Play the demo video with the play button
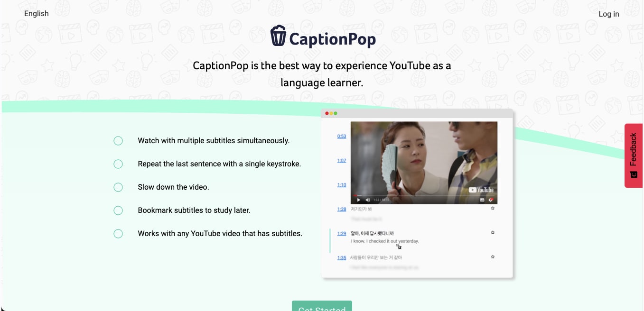 pyautogui.click(x=359, y=200)
